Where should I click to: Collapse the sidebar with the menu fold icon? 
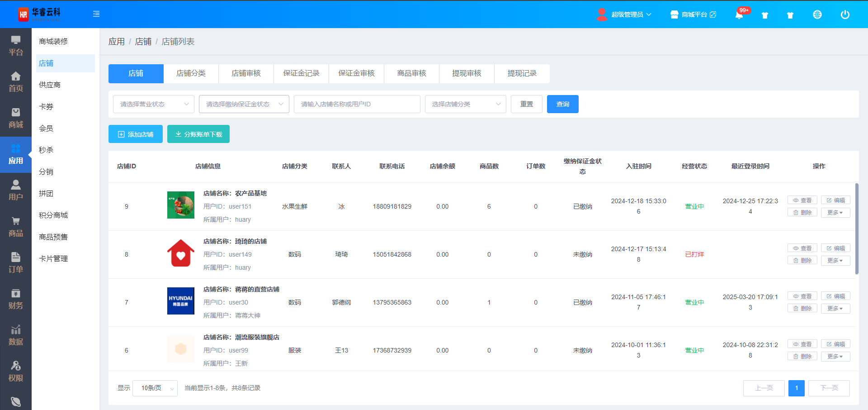96,14
